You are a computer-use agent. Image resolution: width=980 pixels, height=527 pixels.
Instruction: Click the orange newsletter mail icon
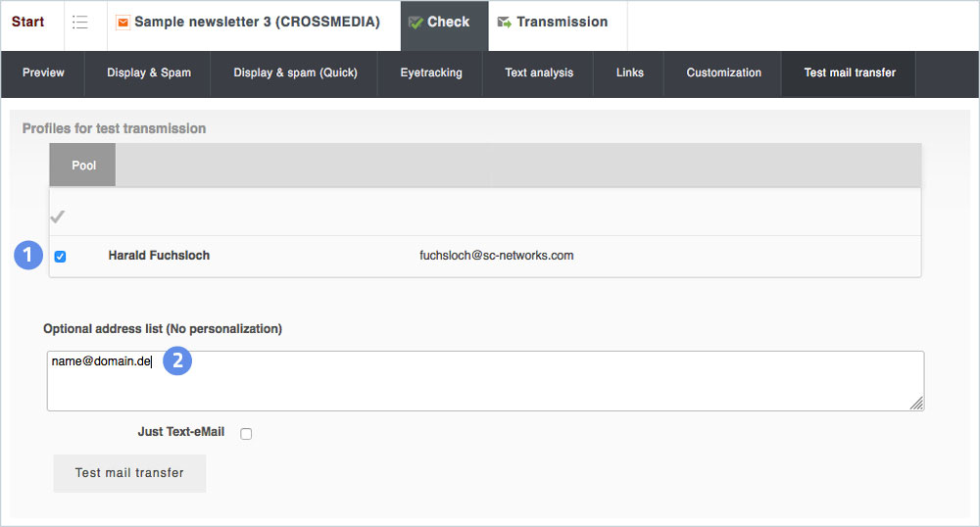click(123, 23)
